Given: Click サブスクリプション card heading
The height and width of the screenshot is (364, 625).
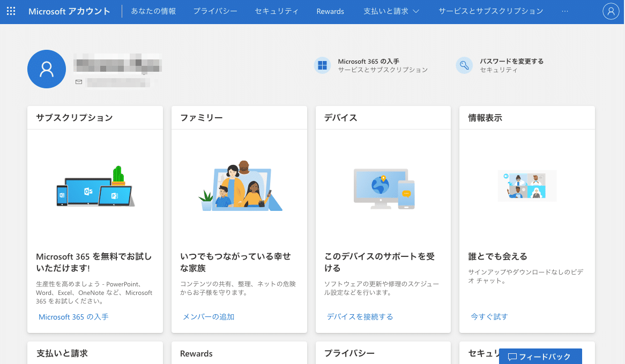Looking at the screenshot, I should point(75,118).
